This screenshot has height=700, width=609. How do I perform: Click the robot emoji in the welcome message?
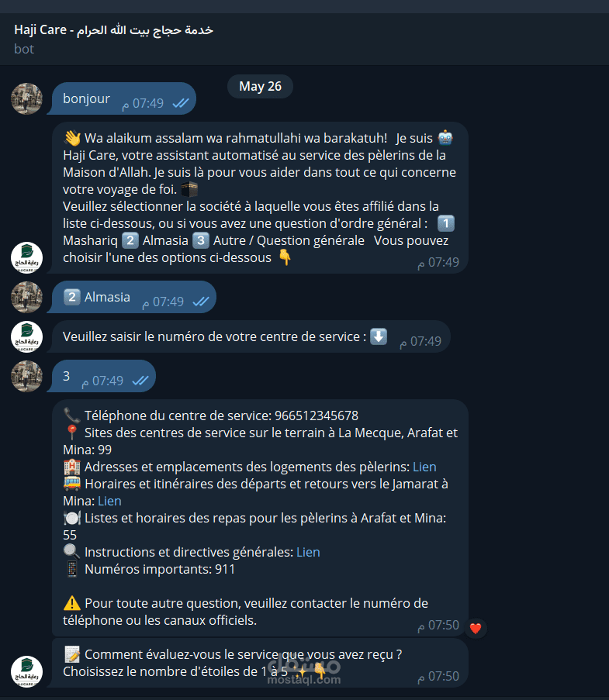click(445, 138)
